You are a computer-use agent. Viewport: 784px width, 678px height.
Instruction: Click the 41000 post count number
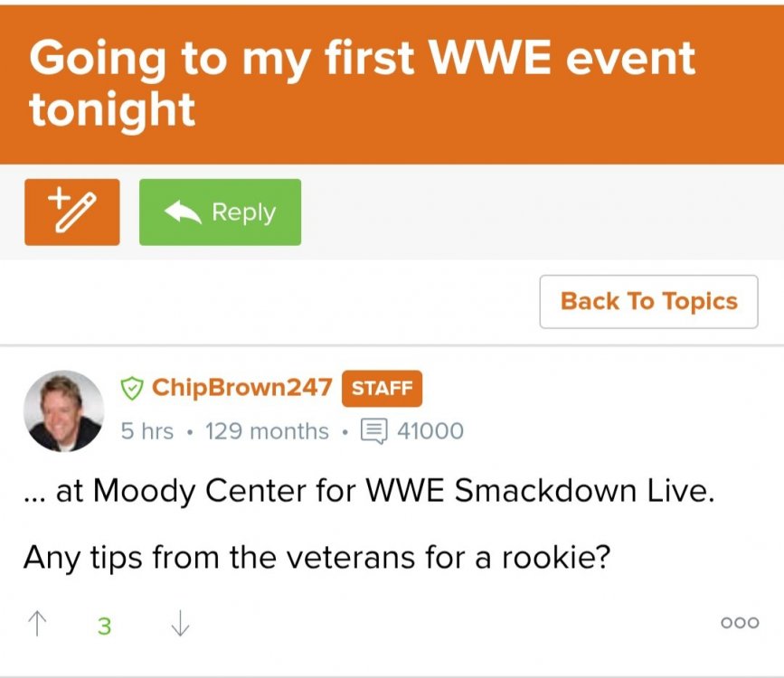(430, 431)
